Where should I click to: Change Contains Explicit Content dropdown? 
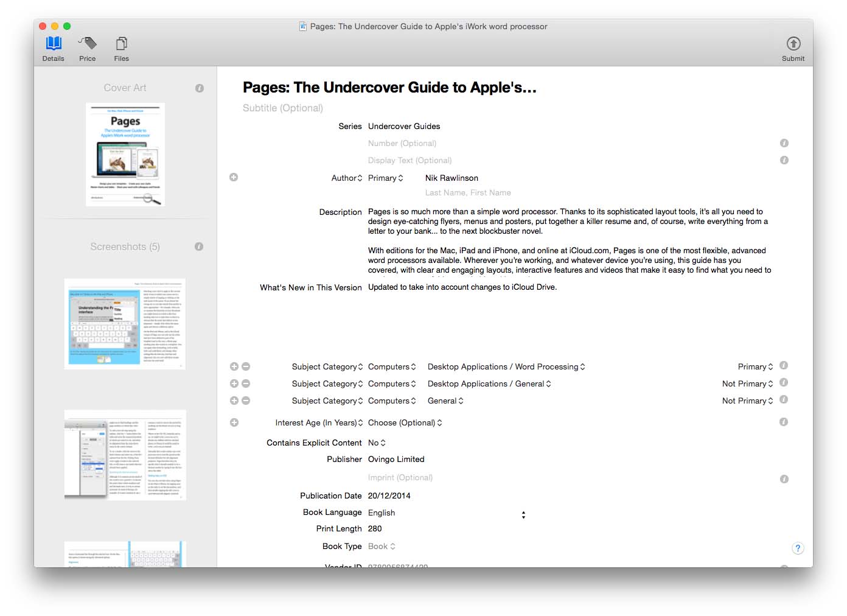click(377, 443)
